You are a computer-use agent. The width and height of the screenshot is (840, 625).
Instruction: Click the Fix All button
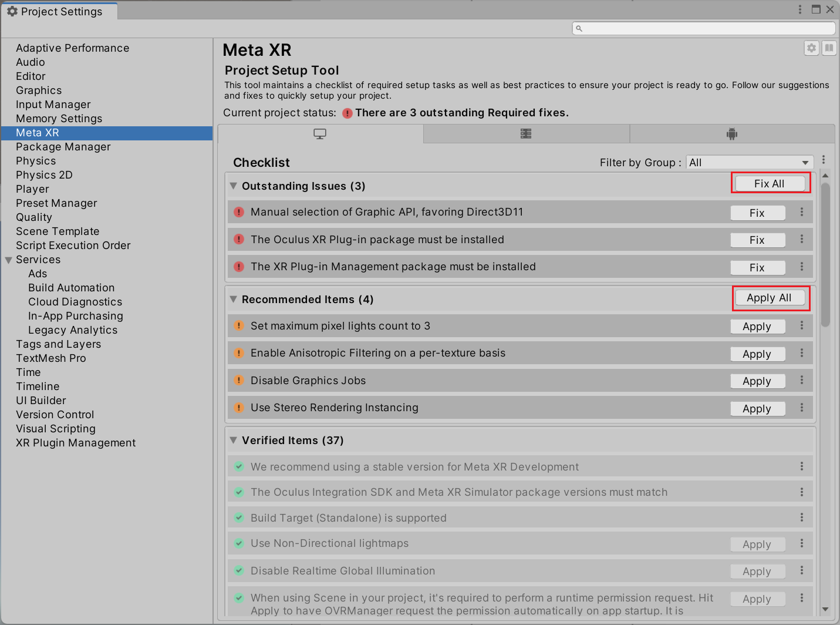[770, 183]
